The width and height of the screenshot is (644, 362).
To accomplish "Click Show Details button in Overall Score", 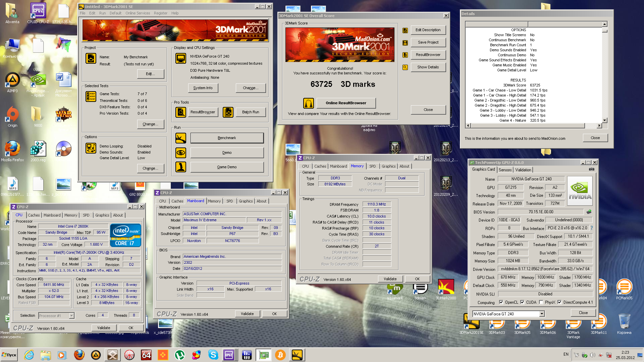I will [x=428, y=67].
